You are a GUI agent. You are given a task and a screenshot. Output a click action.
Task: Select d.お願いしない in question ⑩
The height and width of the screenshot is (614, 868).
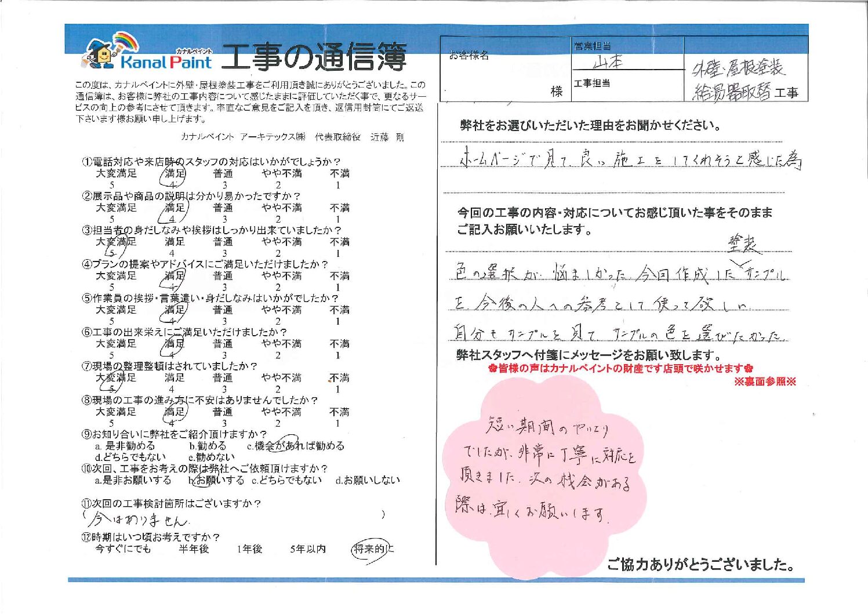[x=368, y=481]
